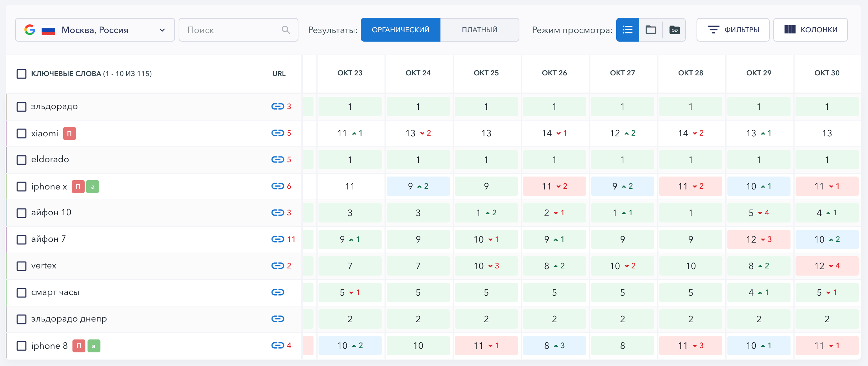Click айфон 7 position cell for ОКТ 29
Screen dimensions: 868x366
coord(759,239)
